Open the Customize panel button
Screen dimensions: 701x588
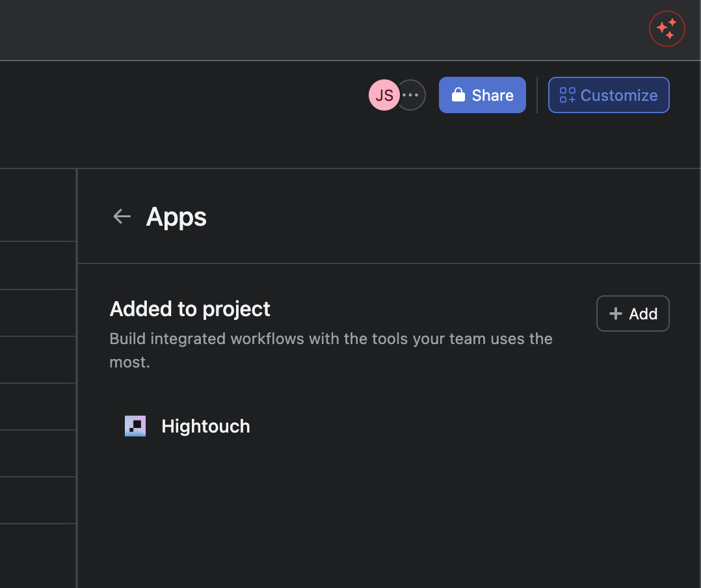(x=609, y=95)
